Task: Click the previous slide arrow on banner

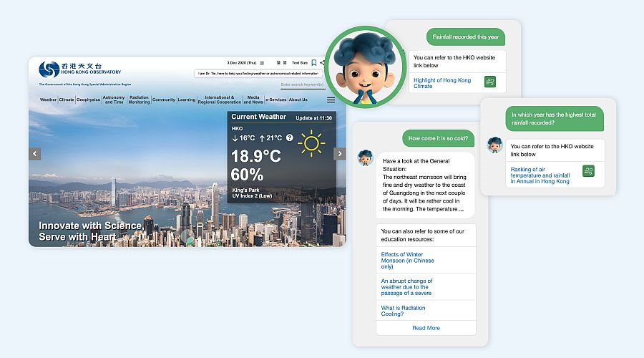Action: pyautogui.click(x=35, y=154)
